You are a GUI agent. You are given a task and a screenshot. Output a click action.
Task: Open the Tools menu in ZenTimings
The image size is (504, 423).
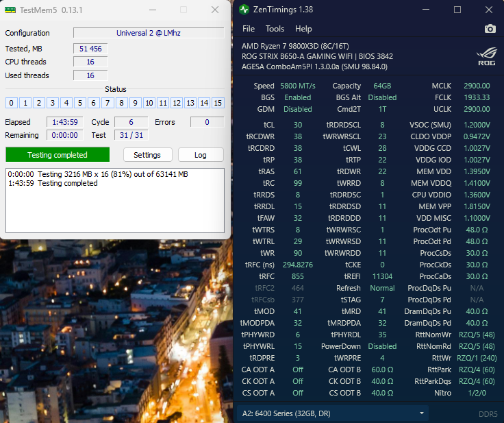click(275, 29)
